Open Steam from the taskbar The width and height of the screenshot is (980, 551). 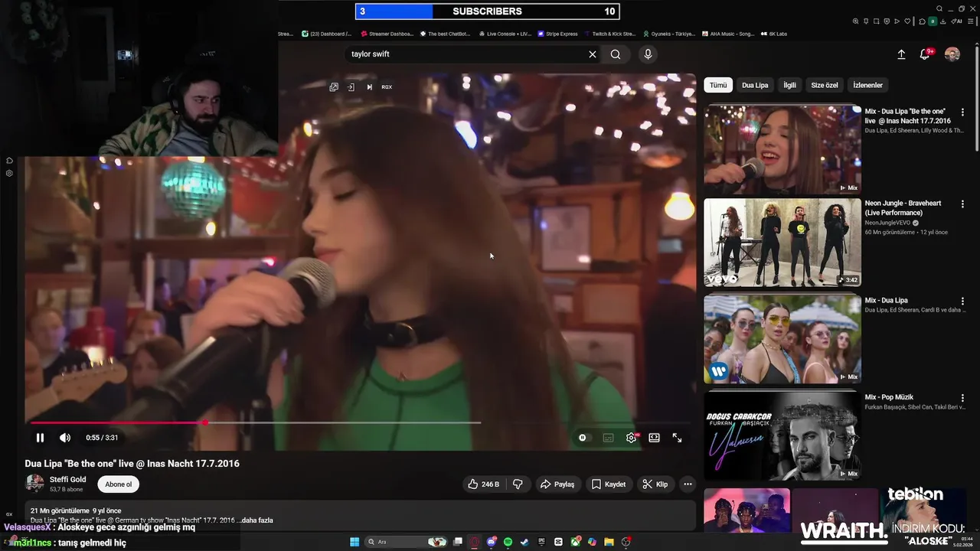coord(524,542)
